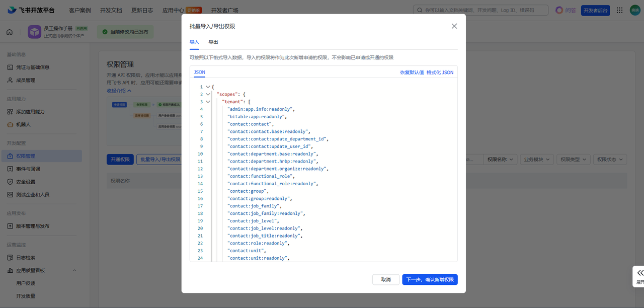Switch to the 导入 tab
This screenshot has height=308, width=644.
(x=194, y=42)
